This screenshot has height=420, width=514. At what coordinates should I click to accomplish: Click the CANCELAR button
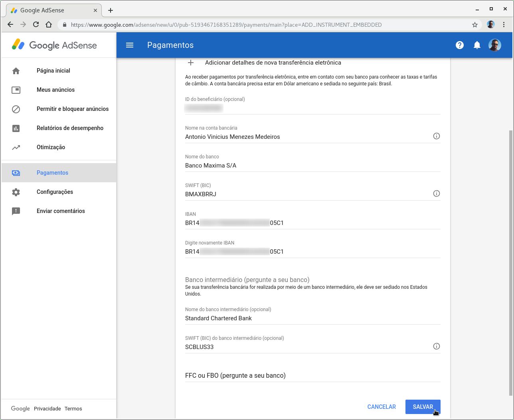(382, 407)
